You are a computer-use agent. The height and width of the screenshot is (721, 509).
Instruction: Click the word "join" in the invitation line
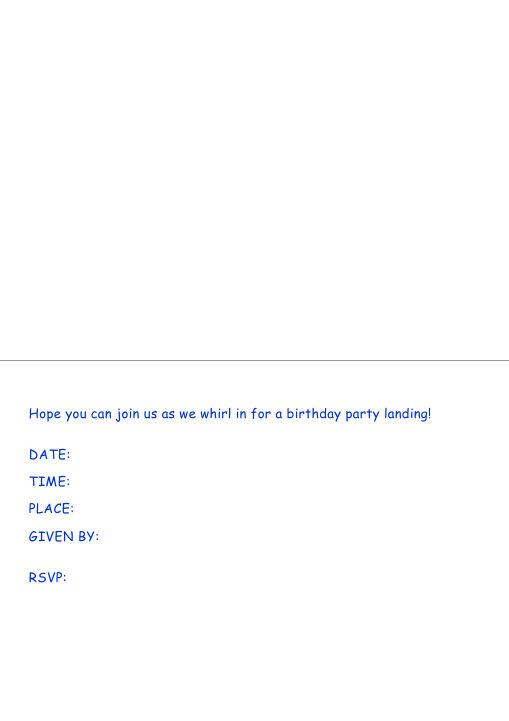click(x=128, y=414)
